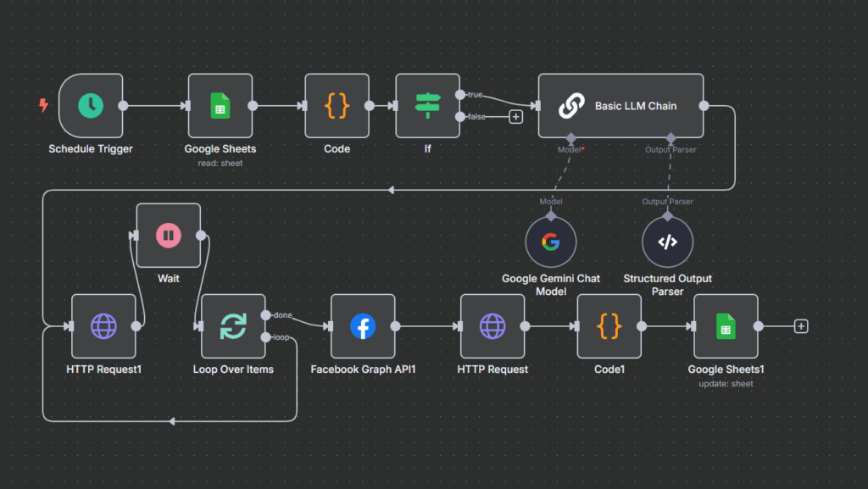Screen dimensions: 868x489
Task: Add node on If false branch
Action: [516, 117]
